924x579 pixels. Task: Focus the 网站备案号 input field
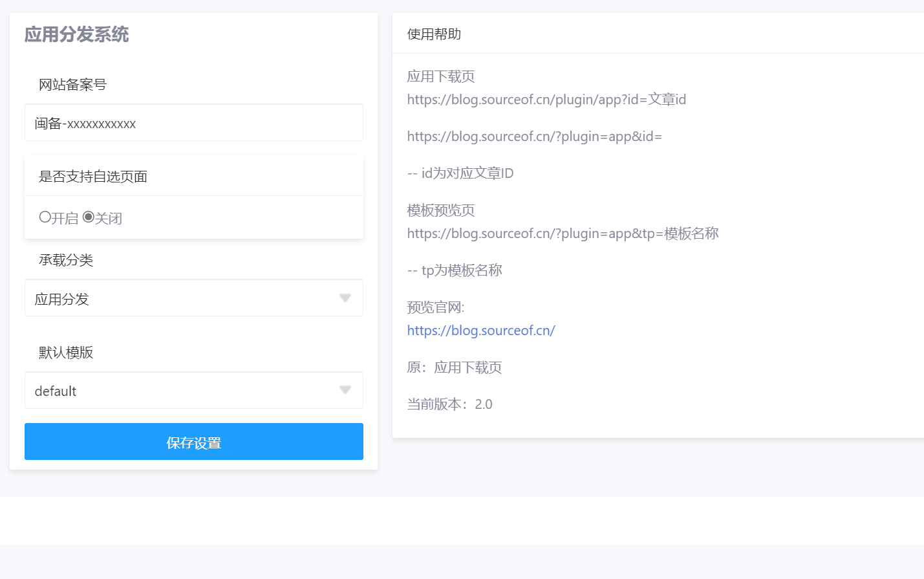(x=194, y=122)
